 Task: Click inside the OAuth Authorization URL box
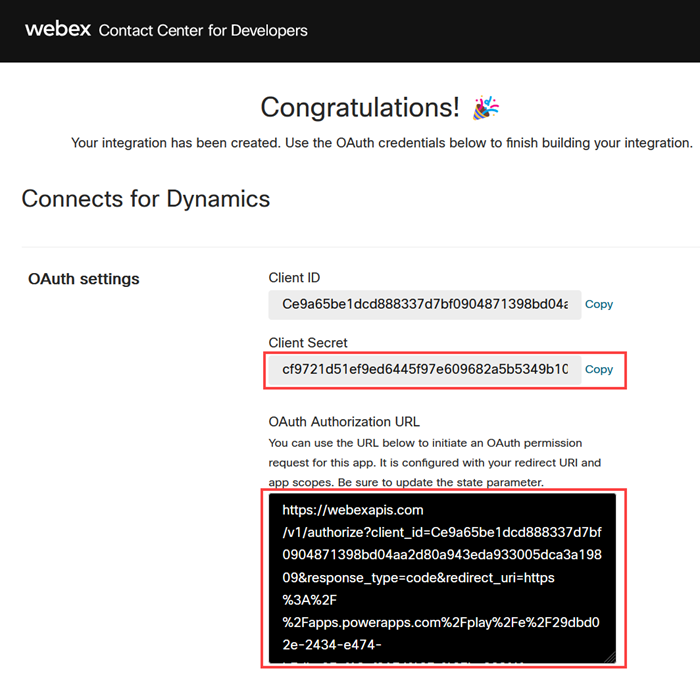[x=442, y=578]
